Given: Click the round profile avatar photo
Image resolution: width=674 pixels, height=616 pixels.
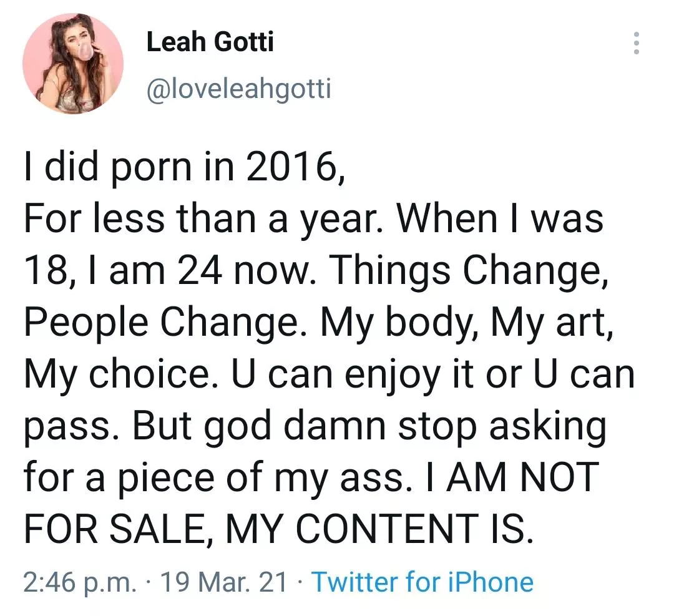Looking at the screenshot, I should click(x=72, y=64).
